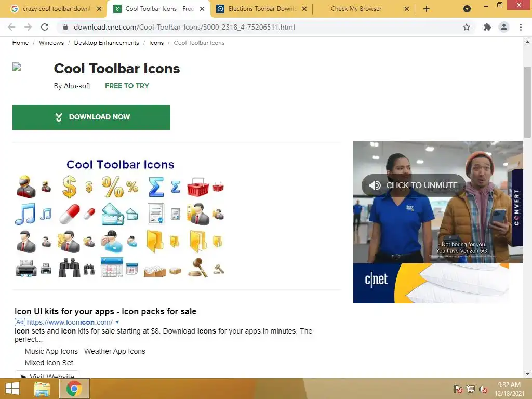Open File Explorer from the taskbar
The width and height of the screenshot is (532, 399).
pos(42,389)
